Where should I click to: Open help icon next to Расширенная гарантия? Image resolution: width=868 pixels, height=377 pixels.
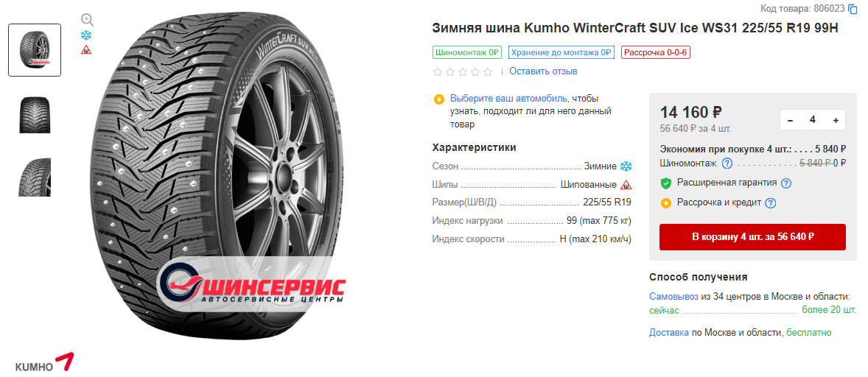785,183
